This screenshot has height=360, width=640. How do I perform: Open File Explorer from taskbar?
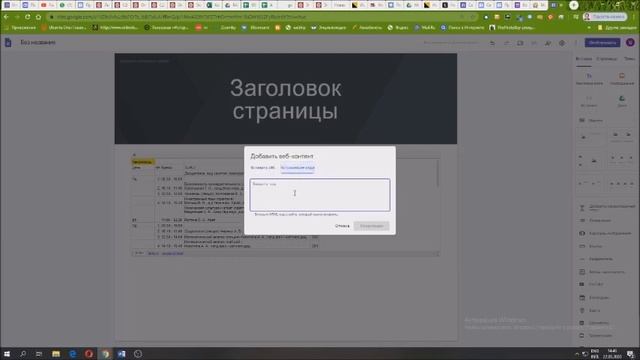[x=56, y=354]
